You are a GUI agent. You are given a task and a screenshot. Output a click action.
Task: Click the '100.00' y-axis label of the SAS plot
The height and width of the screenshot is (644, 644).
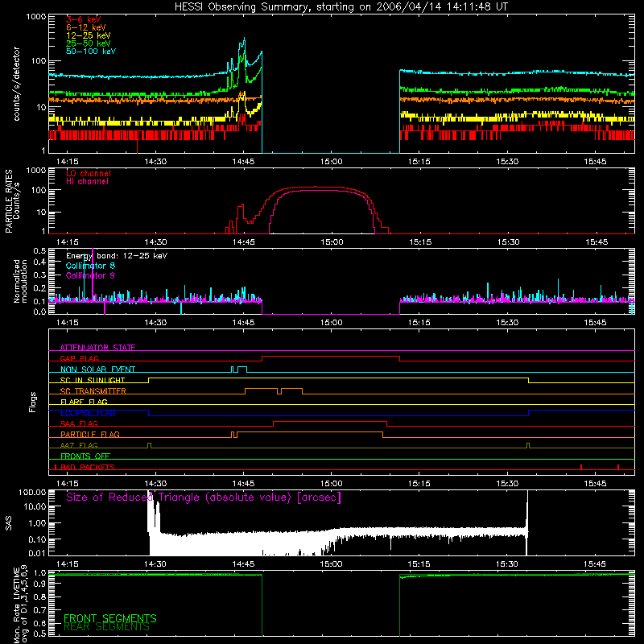pos(32,492)
